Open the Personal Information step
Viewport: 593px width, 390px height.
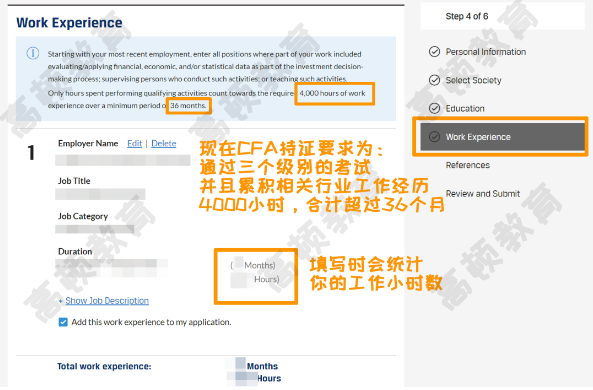coord(486,52)
